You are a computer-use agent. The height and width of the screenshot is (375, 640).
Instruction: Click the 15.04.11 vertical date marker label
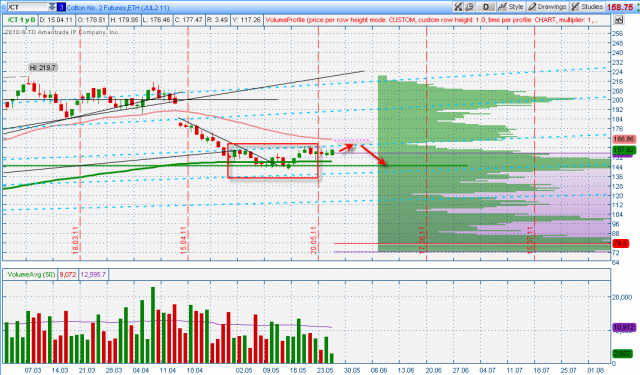pyautogui.click(x=184, y=240)
